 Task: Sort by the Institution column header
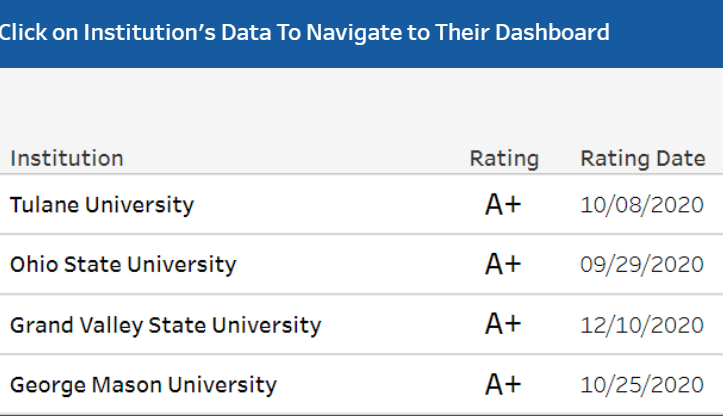click(67, 158)
